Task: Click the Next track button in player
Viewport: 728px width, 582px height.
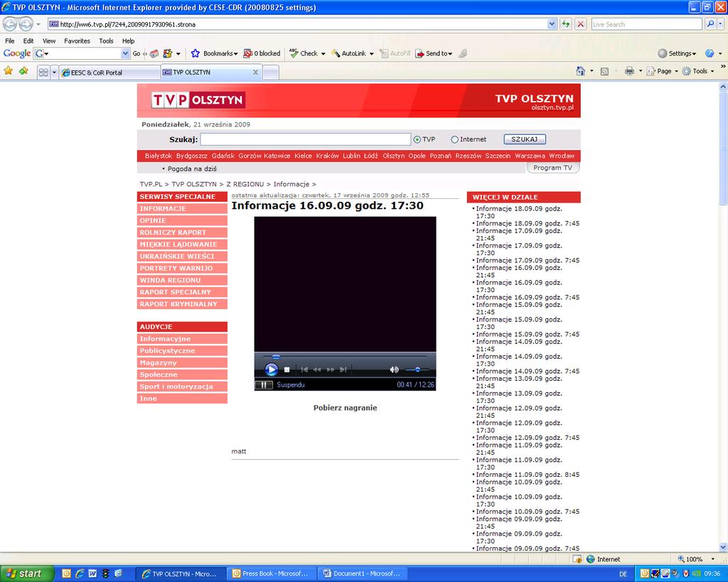Action: click(x=343, y=370)
